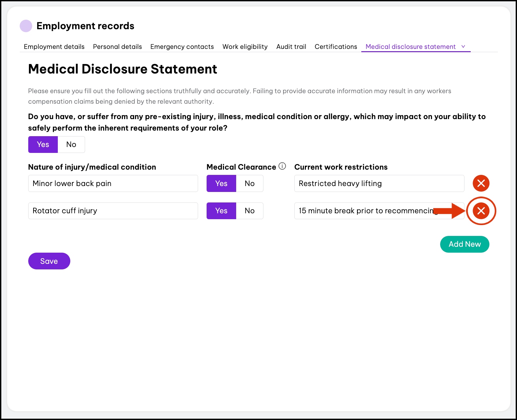517x420 pixels.
Task: Select Yes for pre-existing injury question
Action: point(43,145)
